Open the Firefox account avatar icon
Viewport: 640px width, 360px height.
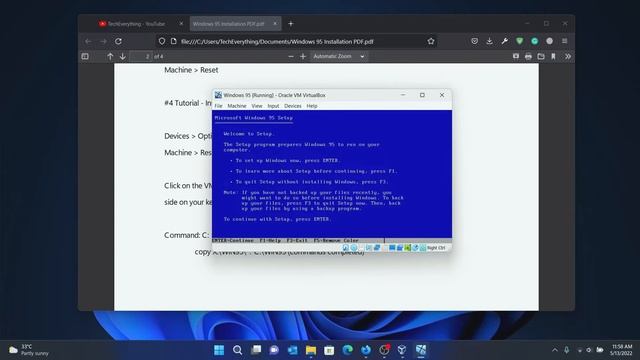(x=549, y=41)
